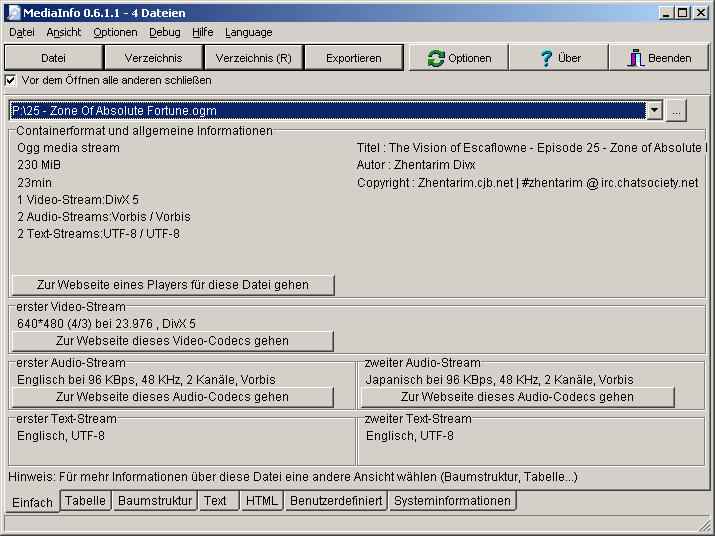Click the Verzeichnis (R) button
This screenshot has width=715, height=536.
253,58
